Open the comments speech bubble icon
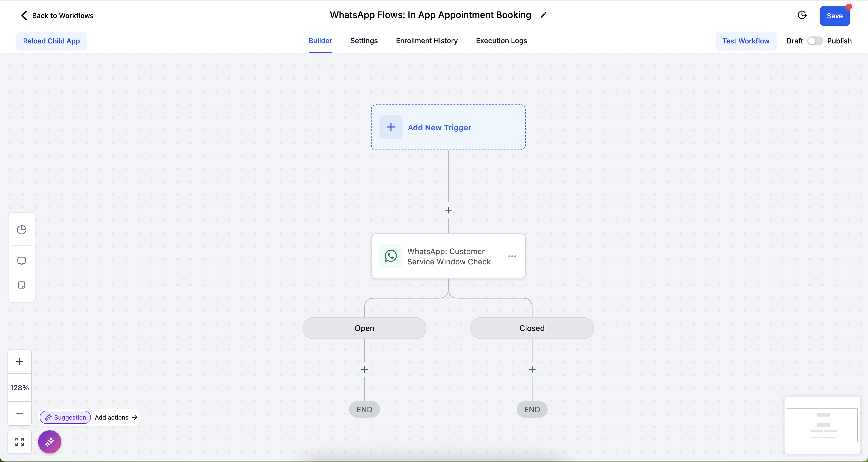The width and height of the screenshot is (868, 462). (22, 261)
